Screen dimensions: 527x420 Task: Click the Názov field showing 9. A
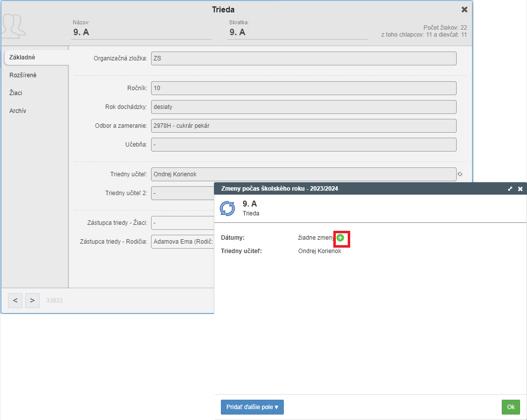142,33
